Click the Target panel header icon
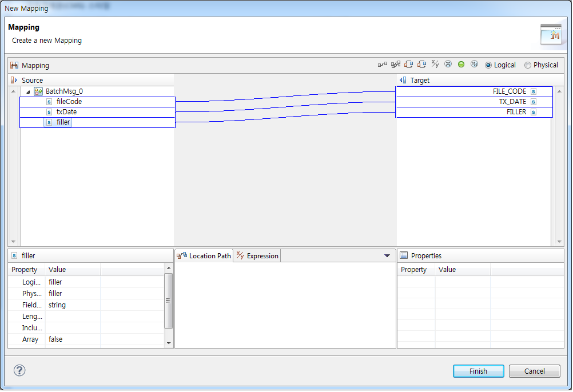The width and height of the screenshot is (573, 392). (403, 80)
